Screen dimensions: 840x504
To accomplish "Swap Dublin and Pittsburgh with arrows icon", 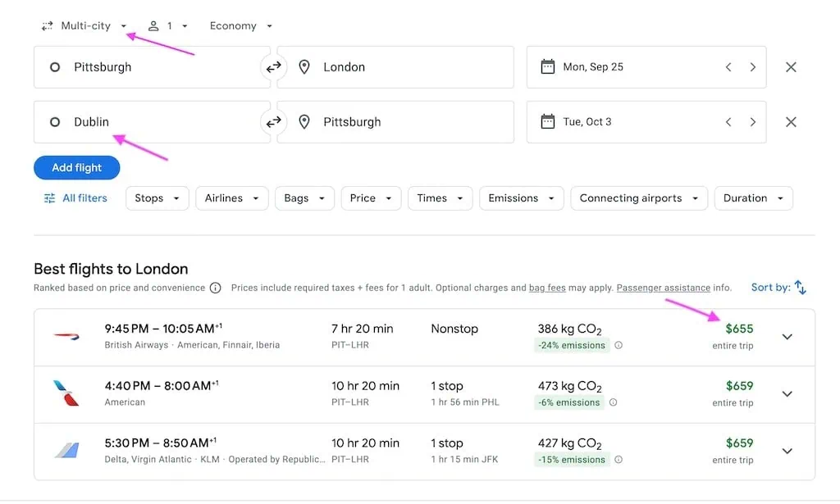I will (x=274, y=122).
